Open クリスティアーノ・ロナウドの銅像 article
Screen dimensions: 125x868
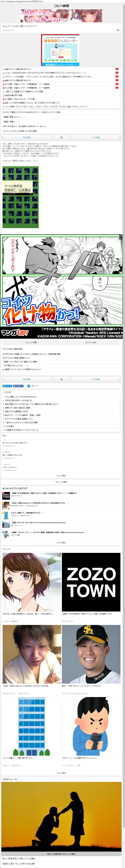47,532
